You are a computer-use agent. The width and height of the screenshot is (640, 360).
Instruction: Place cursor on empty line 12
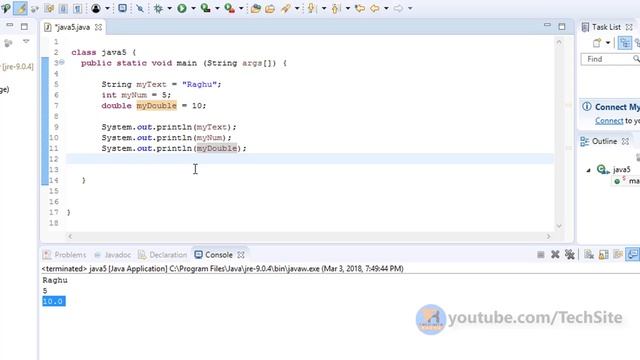310,159
